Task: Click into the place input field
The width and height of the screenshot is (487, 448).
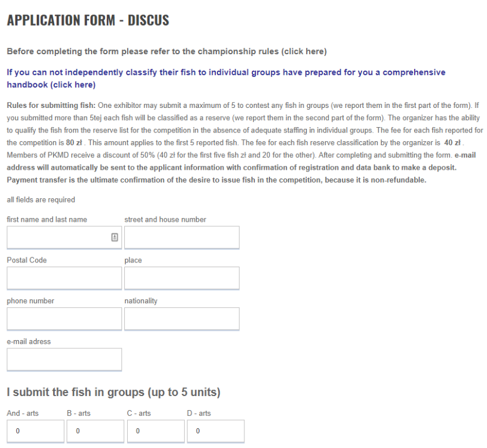Action: click(x=181, y=278)
